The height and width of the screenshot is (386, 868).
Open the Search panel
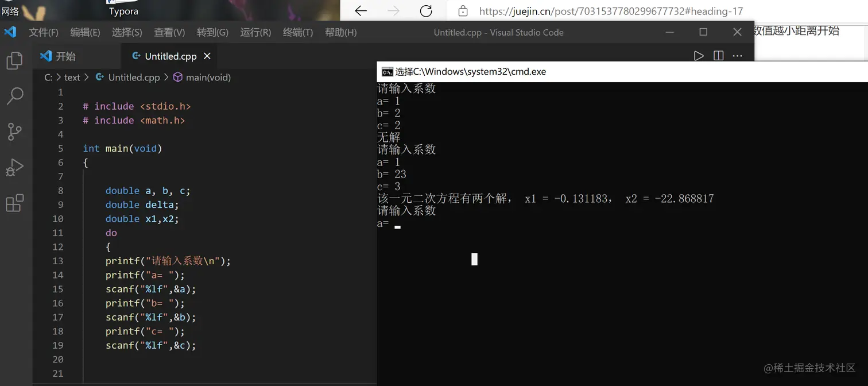click(15, 95)
